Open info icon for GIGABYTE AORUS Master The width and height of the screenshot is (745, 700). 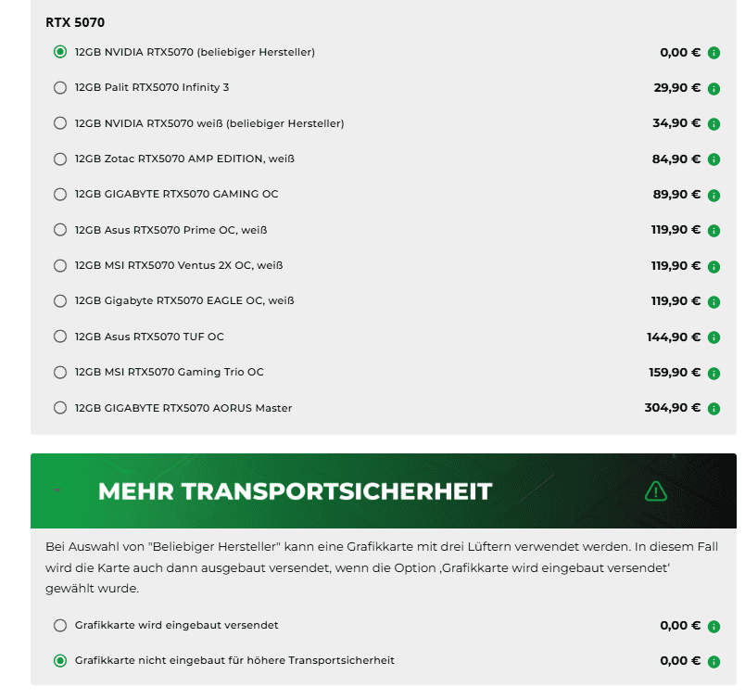point(713,408)
